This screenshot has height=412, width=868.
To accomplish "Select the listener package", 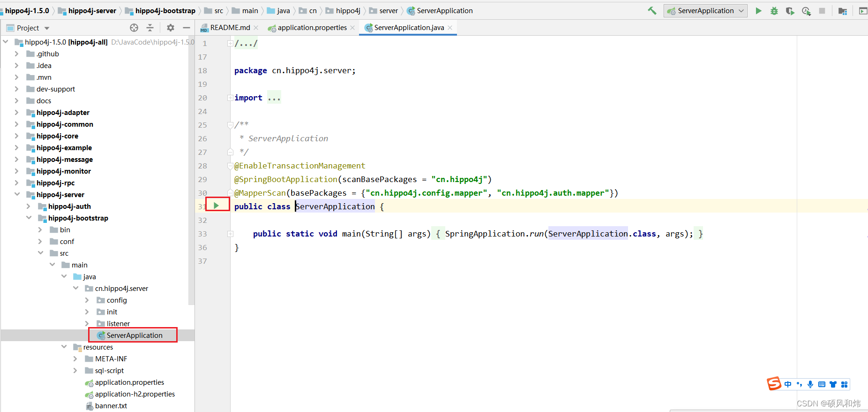I will click(x=118, y=324).
